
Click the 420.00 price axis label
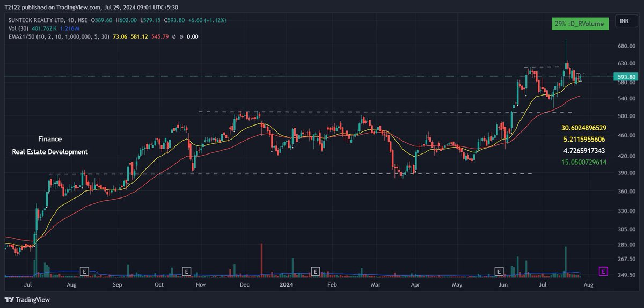coord(626,156)
